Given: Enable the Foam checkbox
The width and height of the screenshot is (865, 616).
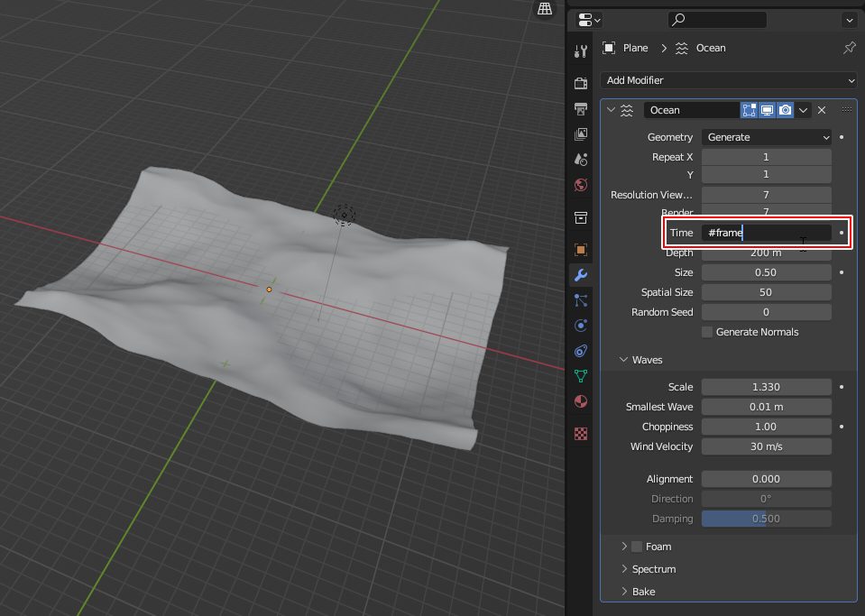Looking at the screenshot, I should tap(637, 547).
